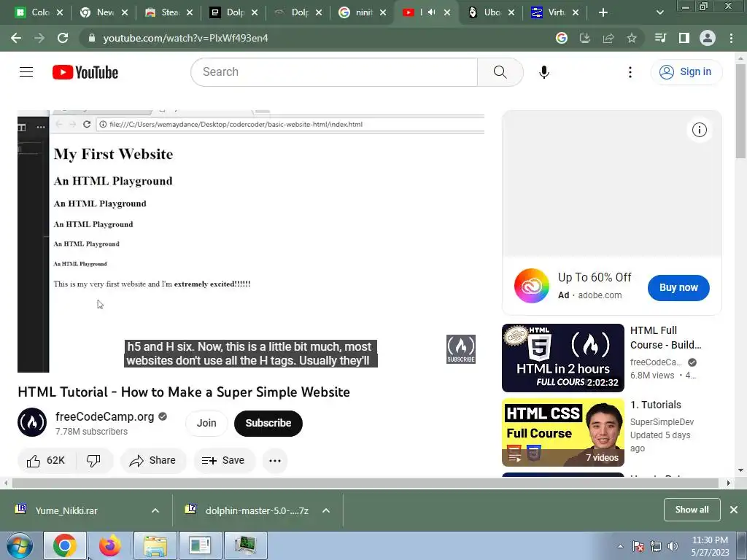Open the media control toolbar icon
Image resolution: width=747 pixels, height=560 pixels.
point(660,38)
